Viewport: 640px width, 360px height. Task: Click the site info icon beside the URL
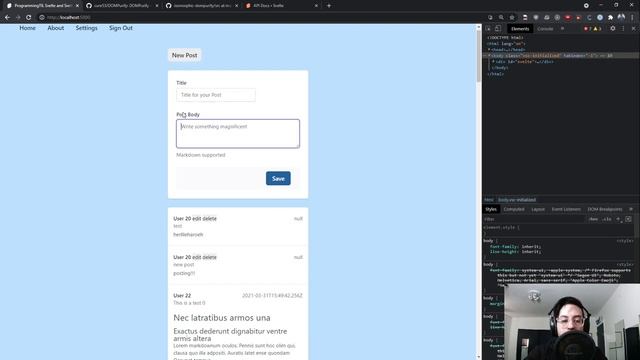click(42, 18)
